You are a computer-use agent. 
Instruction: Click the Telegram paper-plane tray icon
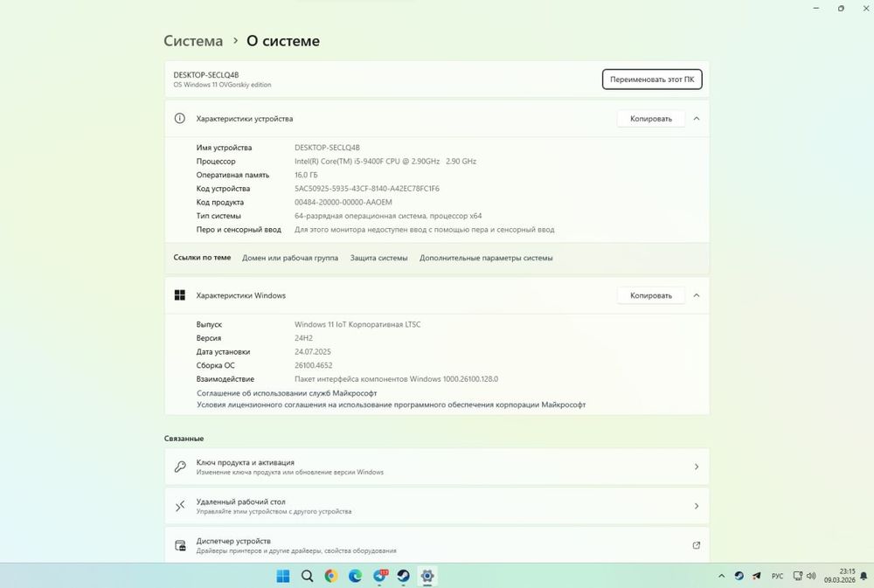756,576
